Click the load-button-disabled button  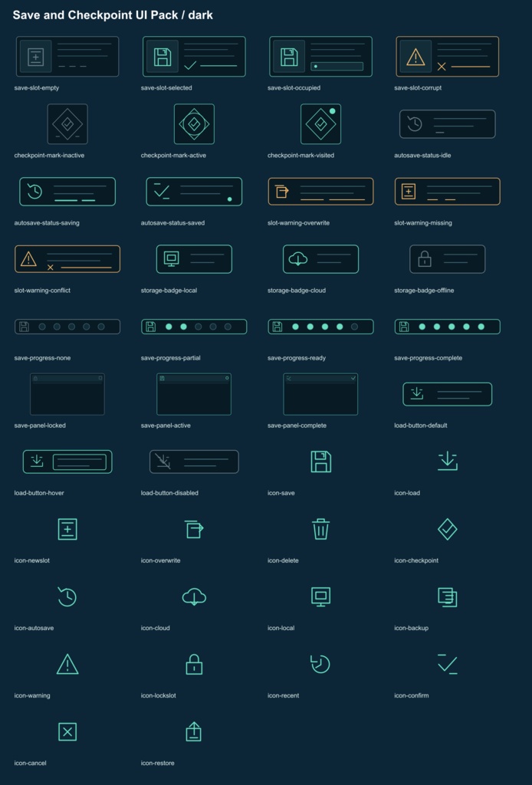[x=194, y=461]
